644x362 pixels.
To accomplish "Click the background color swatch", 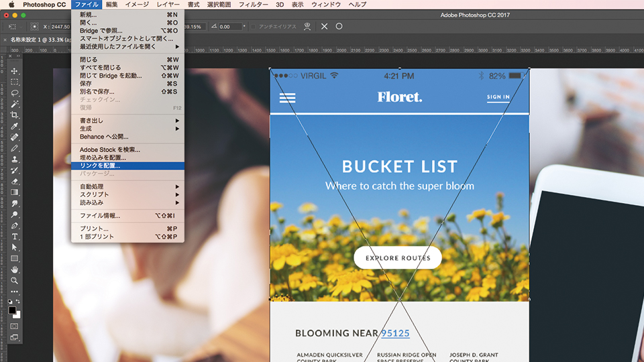I will point(17,315).
